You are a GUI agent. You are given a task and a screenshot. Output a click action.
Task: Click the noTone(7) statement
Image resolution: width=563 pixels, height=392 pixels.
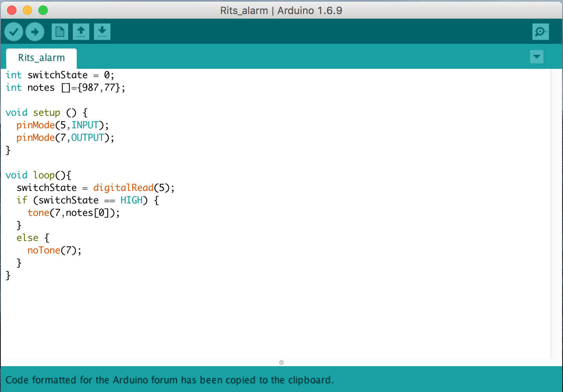click(54, 250)
